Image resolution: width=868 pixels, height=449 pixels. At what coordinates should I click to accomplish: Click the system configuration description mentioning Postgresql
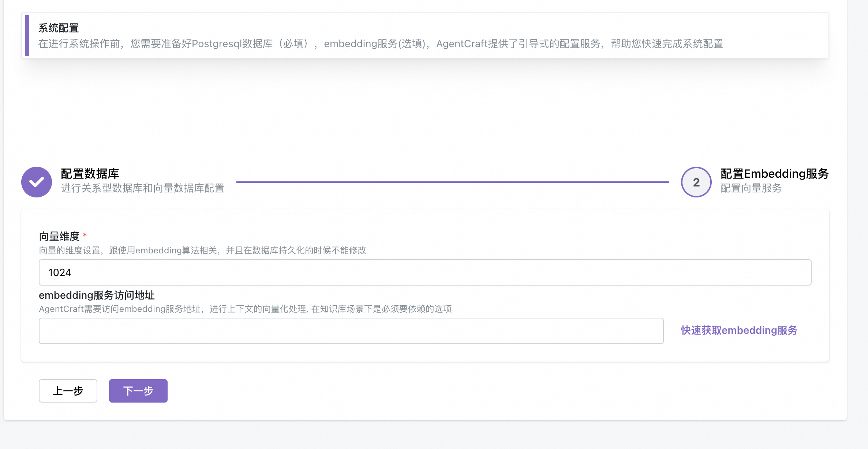(381, 44)
